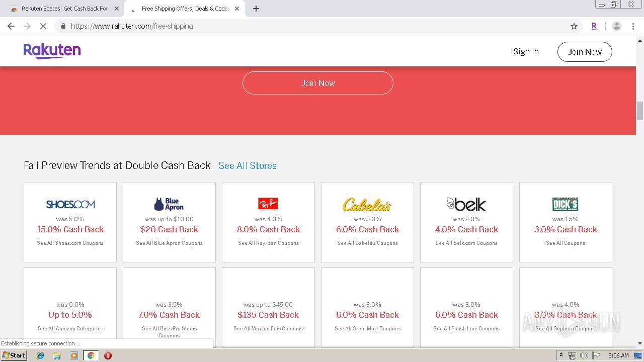Open See All Verizon Fios Coupons
The height and width of the screenshot is (362, 644).
click(x=268, y=328)
